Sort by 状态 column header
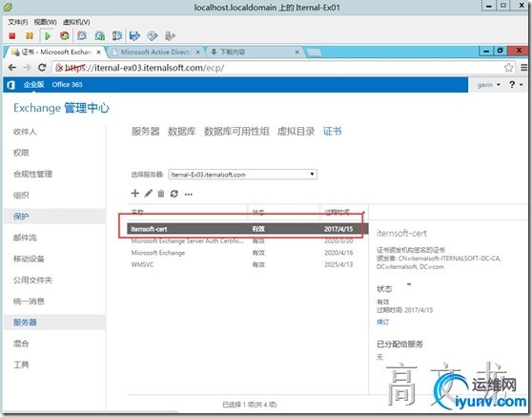Viewport: 532px width, 417px height. (284, 212)
